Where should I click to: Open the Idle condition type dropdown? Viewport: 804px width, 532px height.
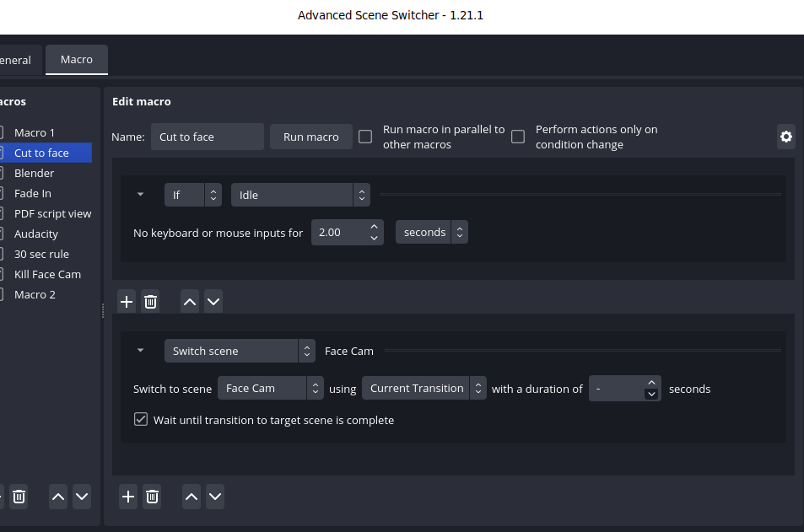click(299, 194)
